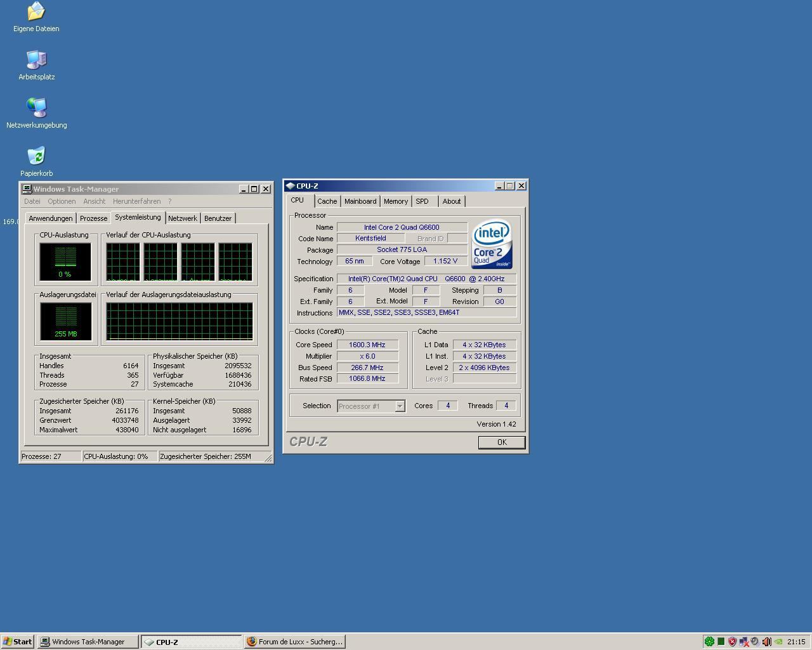Image resolution: width=812 pixels, height=650 pixels.
Task: Click the disconnected network tray icon
Action: click(x=743, y=642)
